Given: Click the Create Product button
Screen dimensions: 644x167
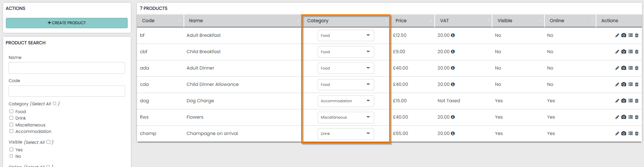Looking at the screenshot, I should pos(67,23).
